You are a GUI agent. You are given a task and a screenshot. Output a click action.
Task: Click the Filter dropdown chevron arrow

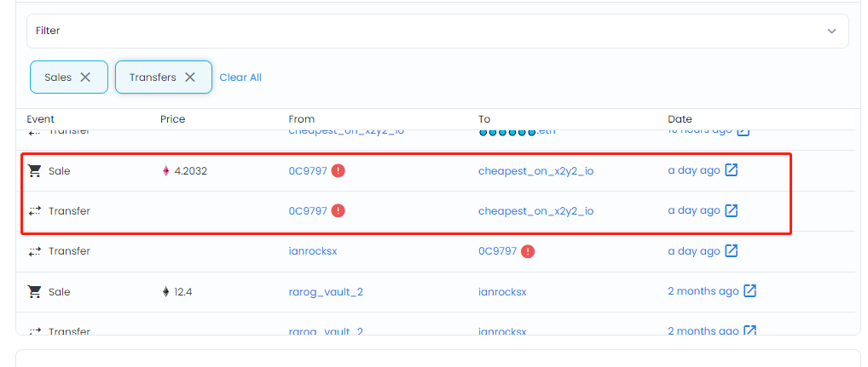click(x=831, y=31)
